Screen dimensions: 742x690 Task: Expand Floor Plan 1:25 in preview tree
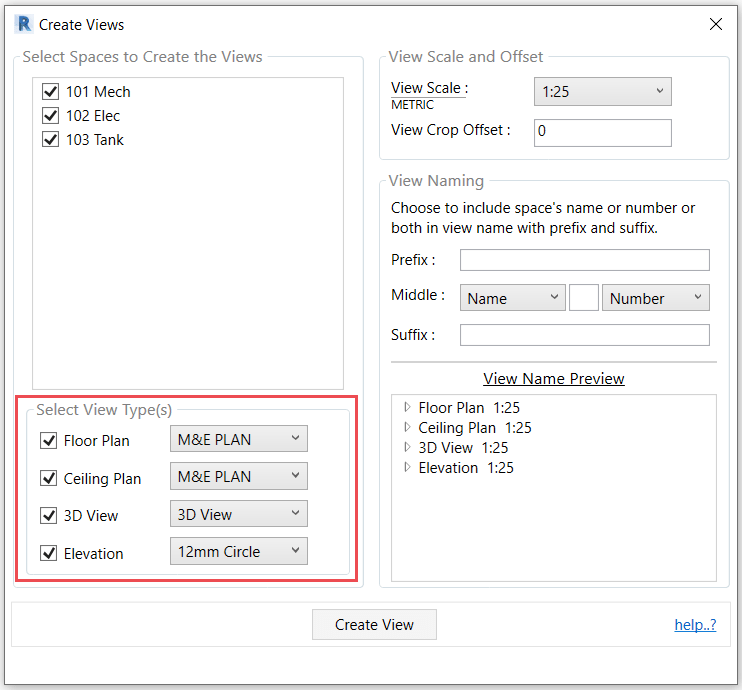click(x=407, y=408)
